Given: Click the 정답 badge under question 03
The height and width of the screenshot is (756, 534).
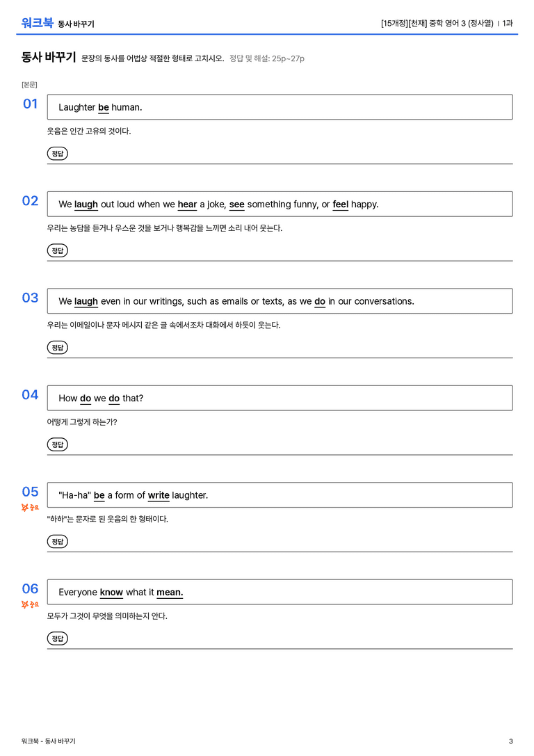Looking at the screenshot, I should pos(57,347).
